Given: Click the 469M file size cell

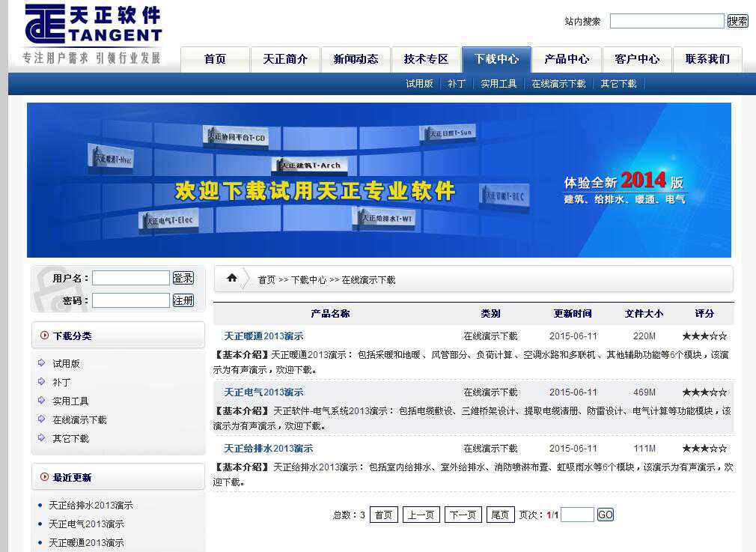Looking at the screenshot, I should pyautogui.click(x=644, y=392).
